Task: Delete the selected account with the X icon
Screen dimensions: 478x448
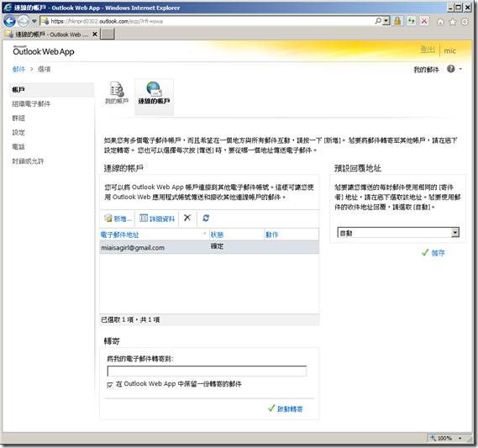Action: (187, 218)
